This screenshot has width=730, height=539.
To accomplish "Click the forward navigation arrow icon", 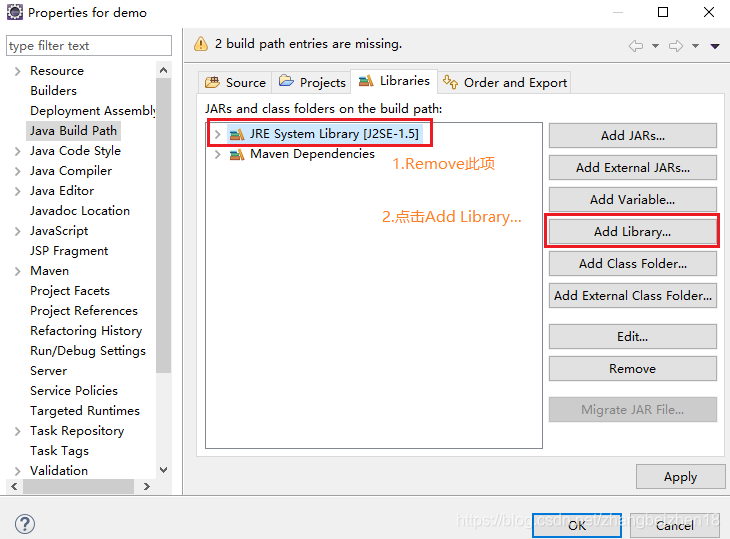I will click(676, 46).
